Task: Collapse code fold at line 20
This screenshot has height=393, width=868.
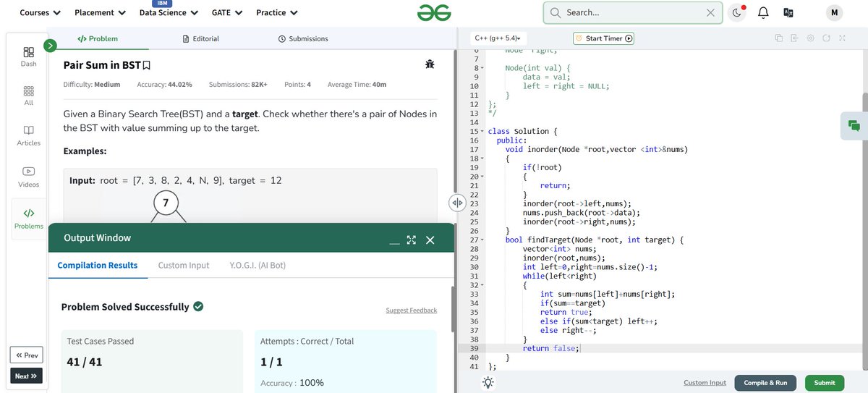Action: [482, 177]
